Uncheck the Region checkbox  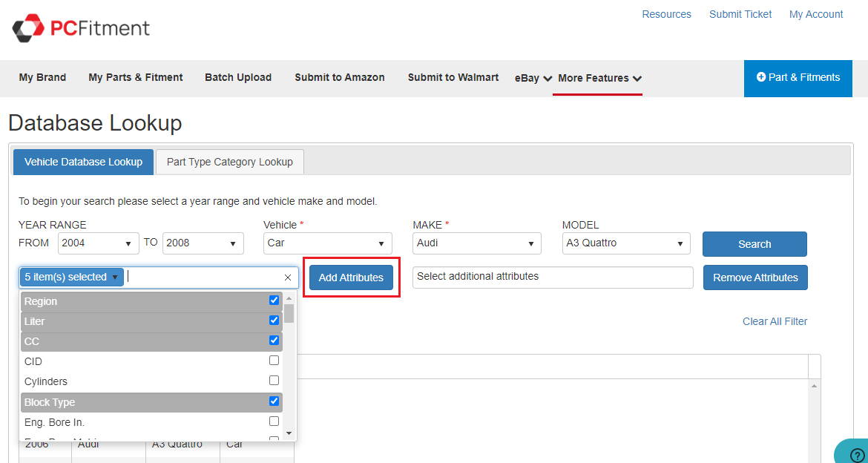coord(274,301)
